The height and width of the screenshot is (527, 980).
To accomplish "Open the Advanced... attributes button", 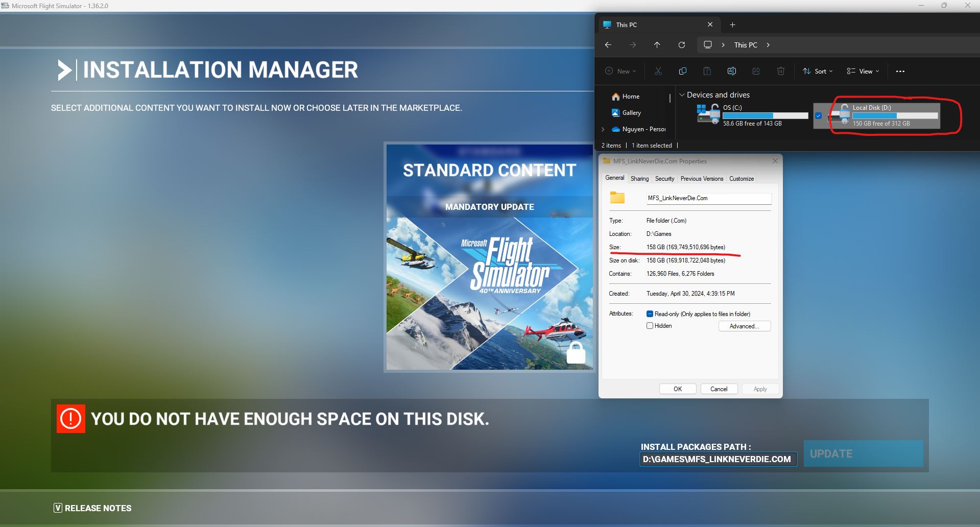I will (x=744, y=326).
